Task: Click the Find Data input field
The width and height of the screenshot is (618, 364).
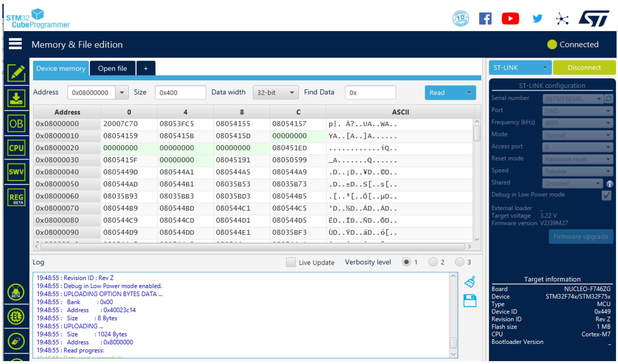Action: pos(371,93)
